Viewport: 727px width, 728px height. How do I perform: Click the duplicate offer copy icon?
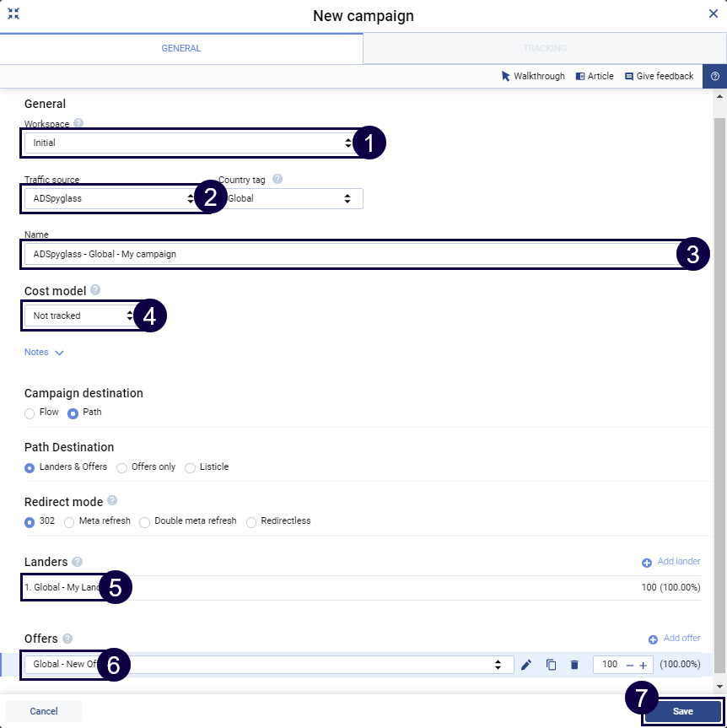(x=551, y=665)
